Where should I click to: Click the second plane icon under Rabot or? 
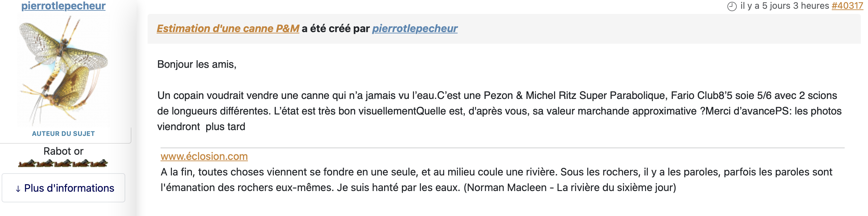pyautogui.click(x=45, y=163)
